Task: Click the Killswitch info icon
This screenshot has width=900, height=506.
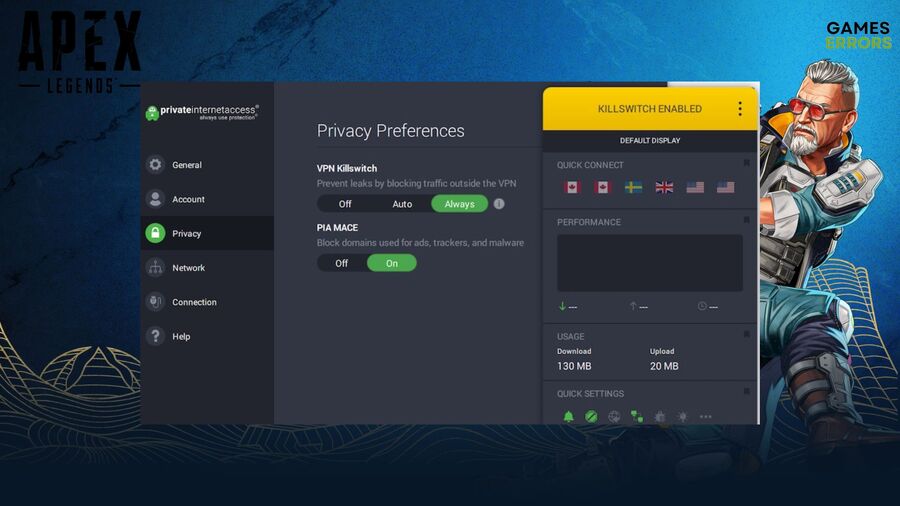Action: [499, 204]
